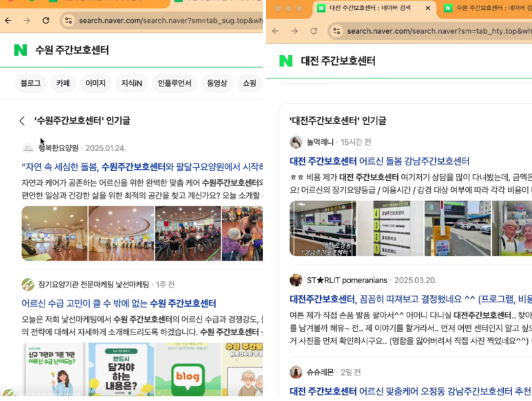This screenshot has height=401, width=532.
Task: Click the 슈슈레몬 author name
Action: (320, 372)
